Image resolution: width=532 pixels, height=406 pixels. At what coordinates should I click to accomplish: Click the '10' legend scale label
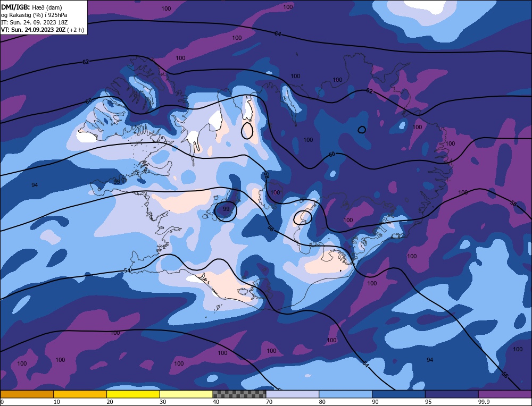point(57,402)
